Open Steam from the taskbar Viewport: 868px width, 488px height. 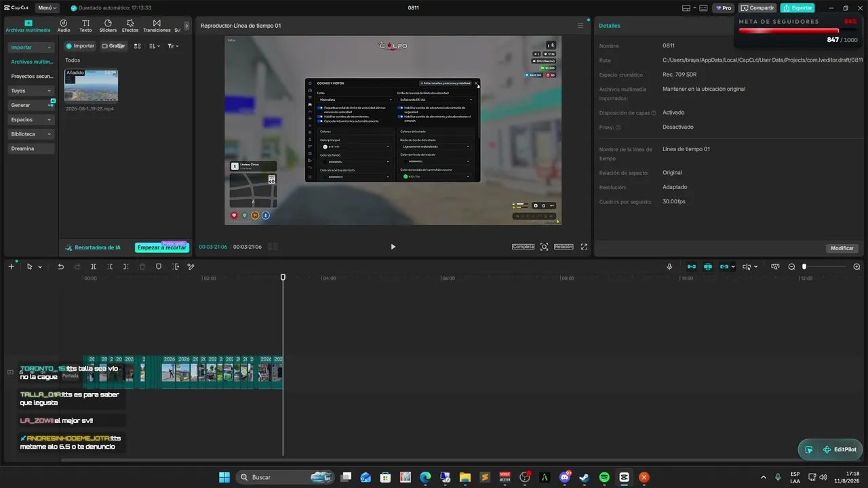584,477
